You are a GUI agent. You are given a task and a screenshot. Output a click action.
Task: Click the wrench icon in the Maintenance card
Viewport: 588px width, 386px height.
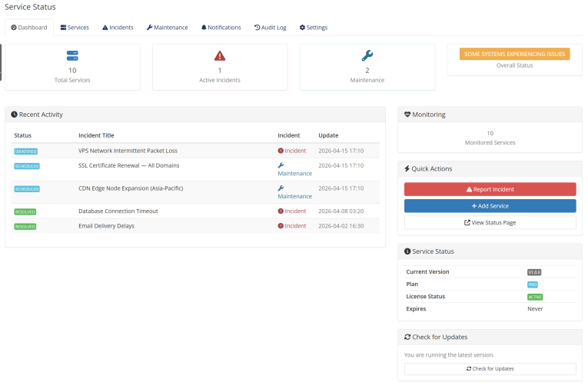(x=367, y=55)
